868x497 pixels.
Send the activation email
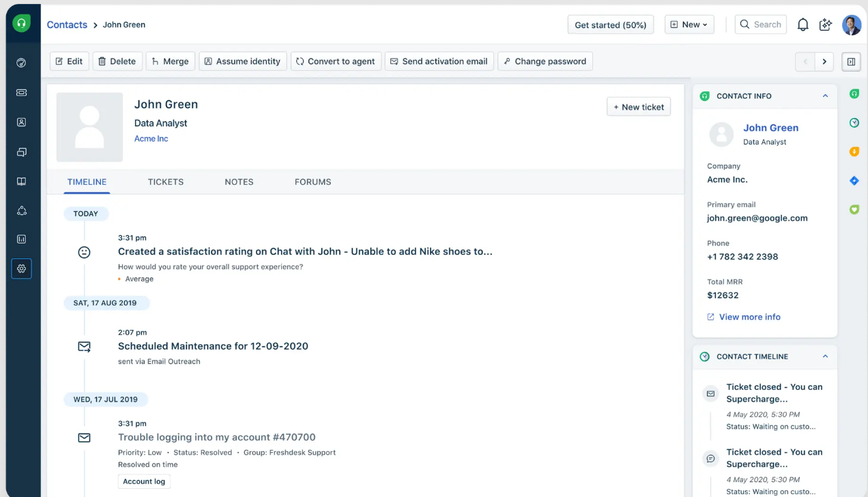pos(439,61)
